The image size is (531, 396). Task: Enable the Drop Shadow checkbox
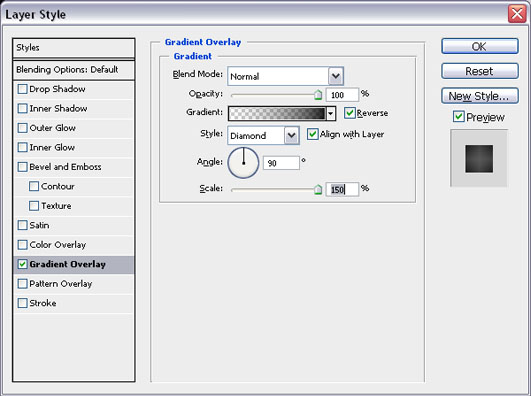[x=22, y=89]
